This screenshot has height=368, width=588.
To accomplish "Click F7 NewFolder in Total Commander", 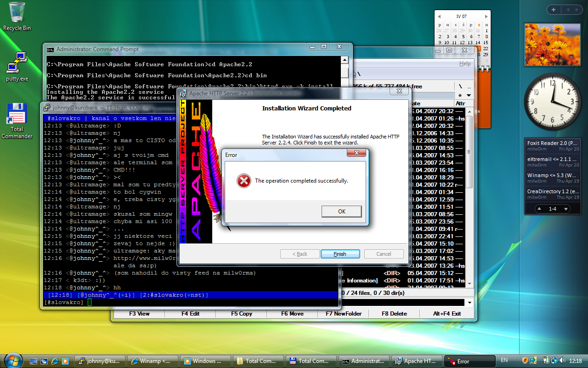I will (x=343, y=314).
